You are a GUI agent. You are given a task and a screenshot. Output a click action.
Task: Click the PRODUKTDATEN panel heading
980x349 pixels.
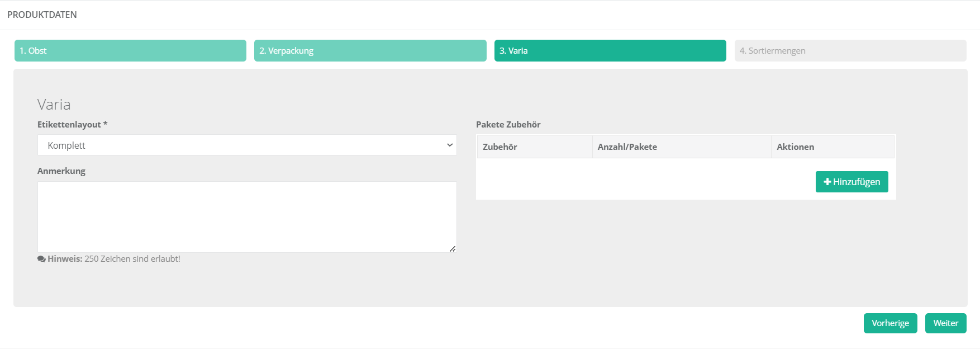(x=42, y=15)
